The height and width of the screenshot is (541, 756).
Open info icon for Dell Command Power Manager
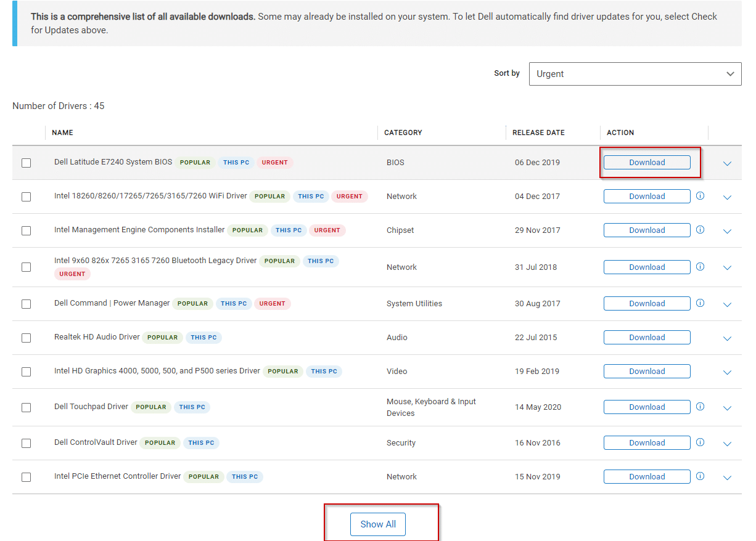700,303
